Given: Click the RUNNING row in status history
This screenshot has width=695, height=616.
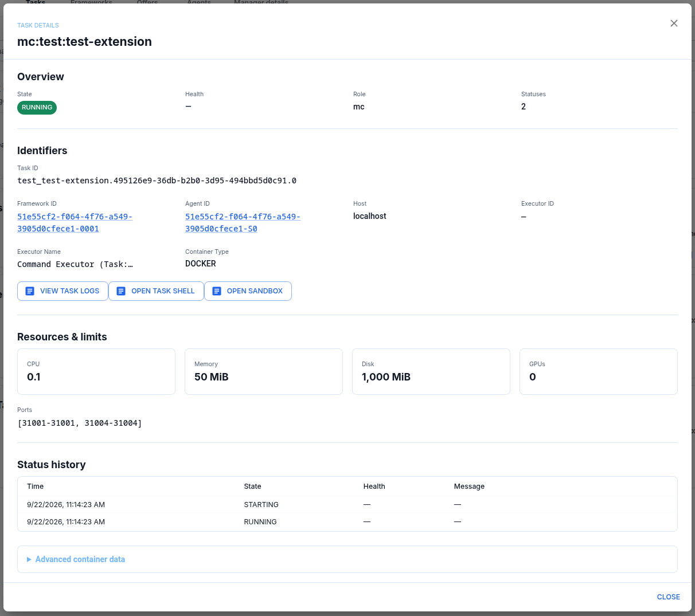Looking at the screenshot, I should pyautogui.click(x=347, y=522).
